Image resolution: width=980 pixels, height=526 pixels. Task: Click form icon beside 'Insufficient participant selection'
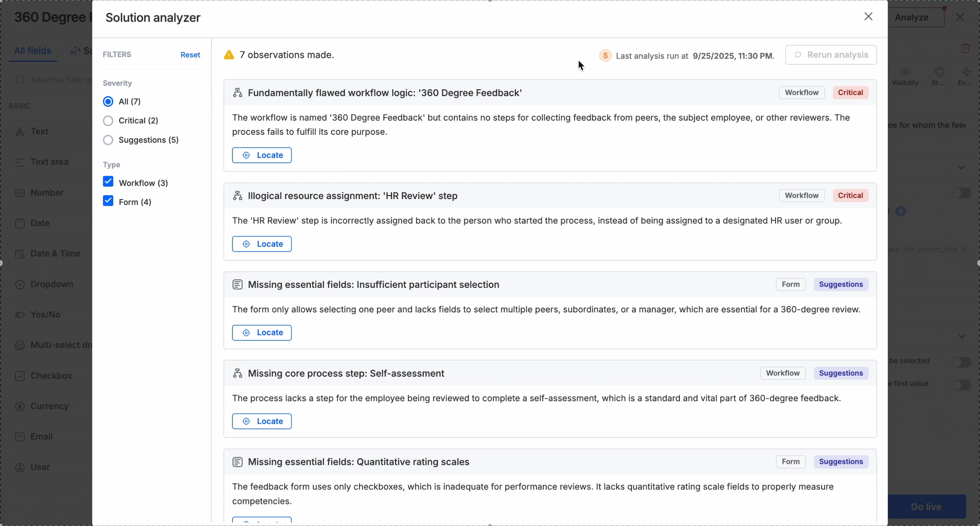tap(237, 284)
